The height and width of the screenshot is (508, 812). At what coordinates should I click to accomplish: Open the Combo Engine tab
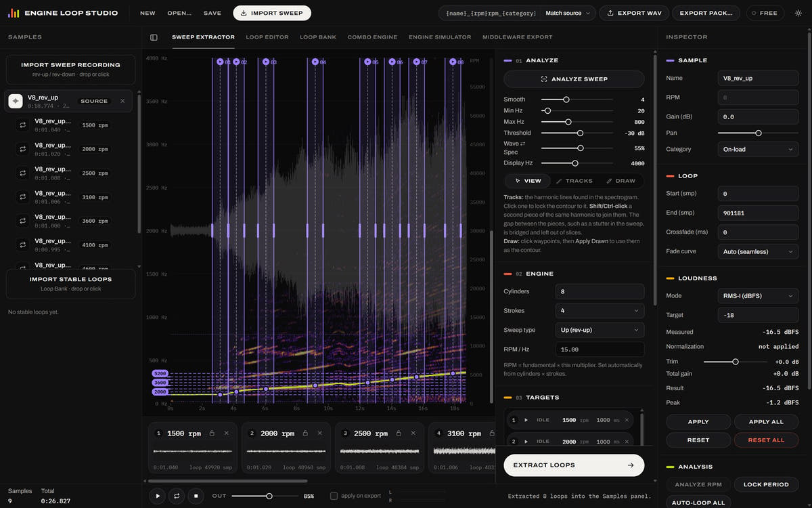pos(372,37)
